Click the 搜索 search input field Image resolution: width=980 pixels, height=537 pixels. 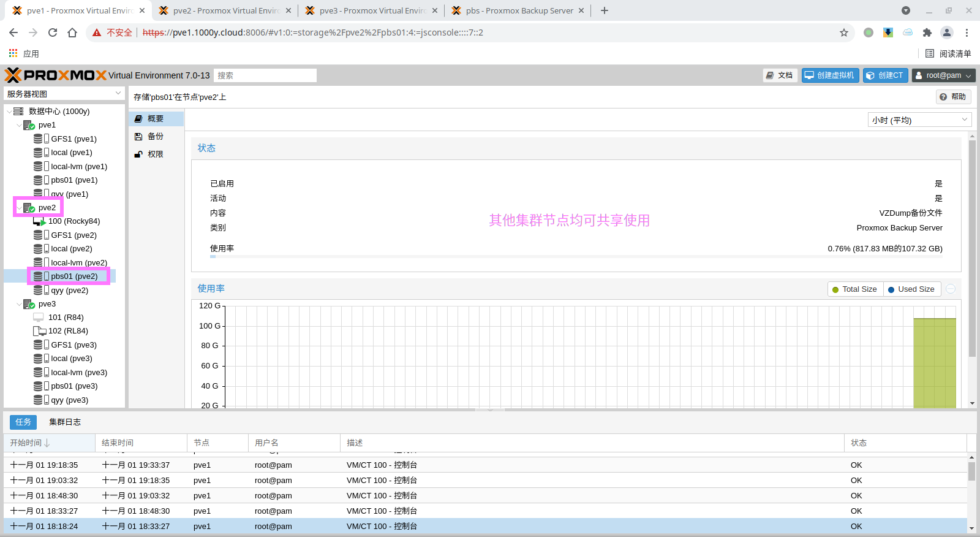(x=265, y=75)
